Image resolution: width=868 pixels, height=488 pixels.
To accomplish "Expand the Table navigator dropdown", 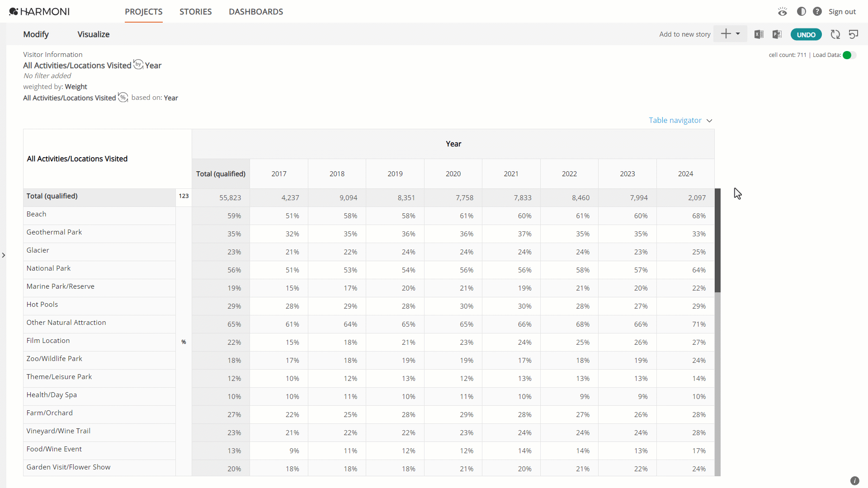I will (x=680, y=120).
